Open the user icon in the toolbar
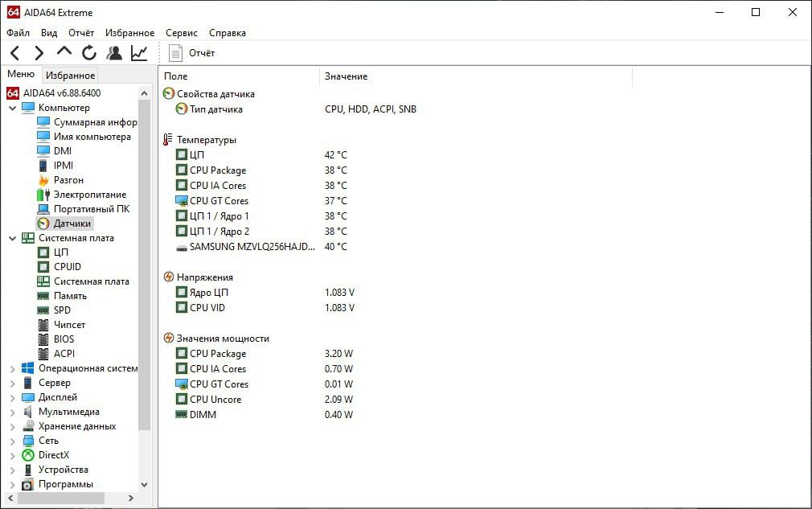 (x=114, y=53)
